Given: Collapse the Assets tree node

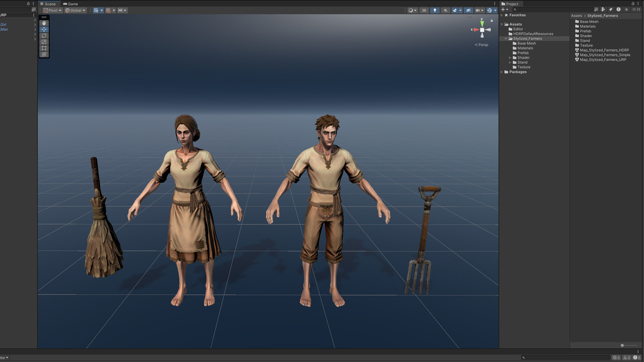Looking at the screenshot, I should 502,24.
